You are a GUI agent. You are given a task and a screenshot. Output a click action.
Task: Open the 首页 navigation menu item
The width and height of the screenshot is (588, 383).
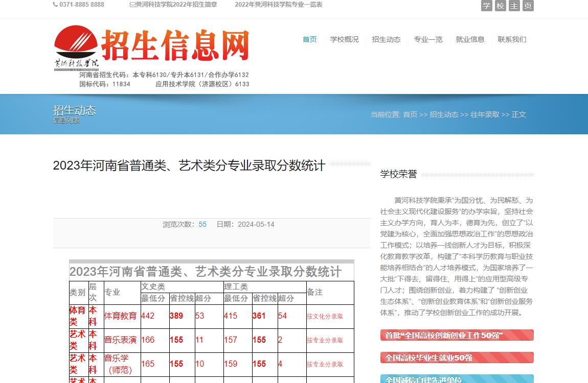[309, 39]
